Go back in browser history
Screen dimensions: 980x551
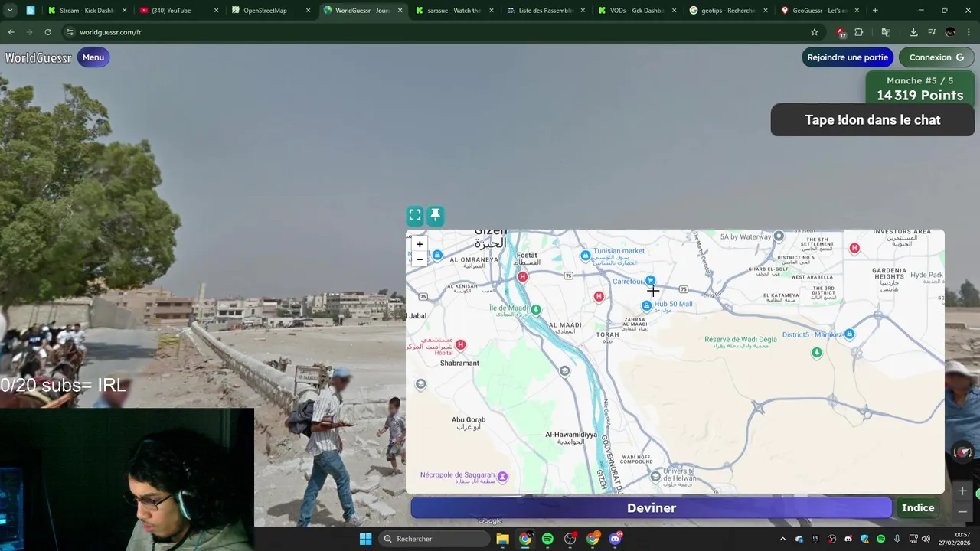point(11,32)
